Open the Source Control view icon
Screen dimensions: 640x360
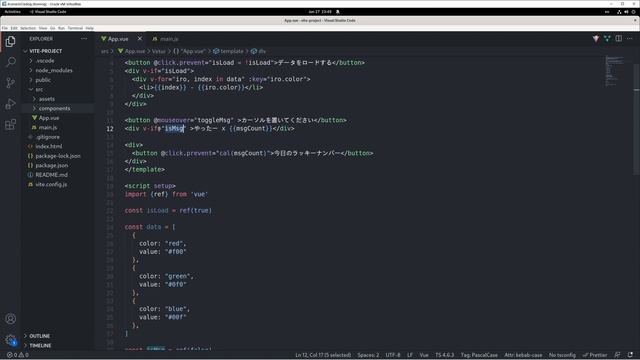[x=11, y=83]
